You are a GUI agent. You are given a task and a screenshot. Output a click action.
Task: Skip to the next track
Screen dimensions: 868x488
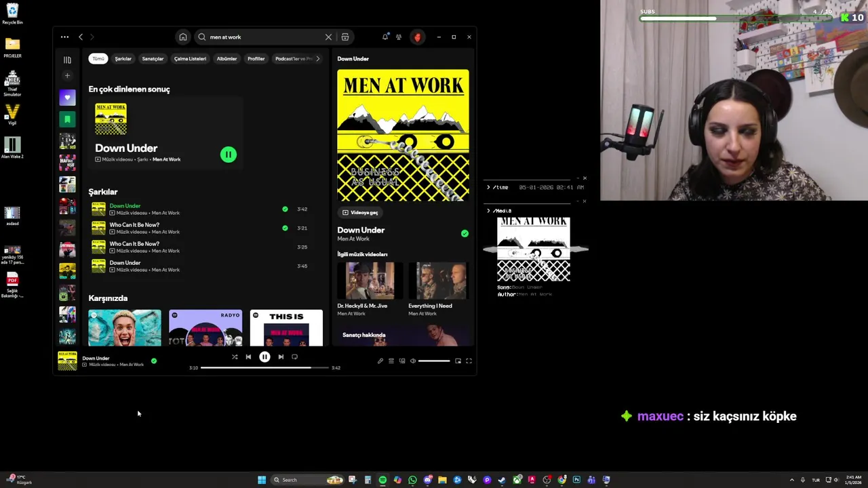[x=281, y=357]
